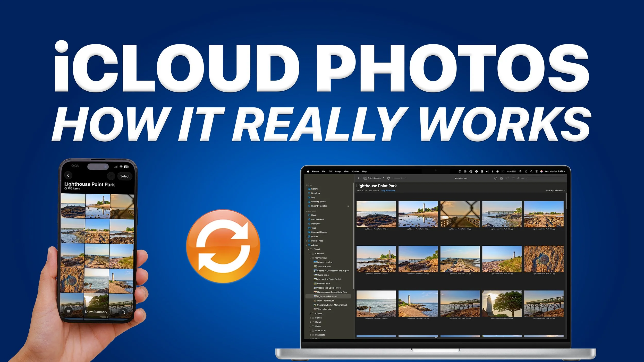Open the Edit menu
644x362 pixels.
[330, 171]
